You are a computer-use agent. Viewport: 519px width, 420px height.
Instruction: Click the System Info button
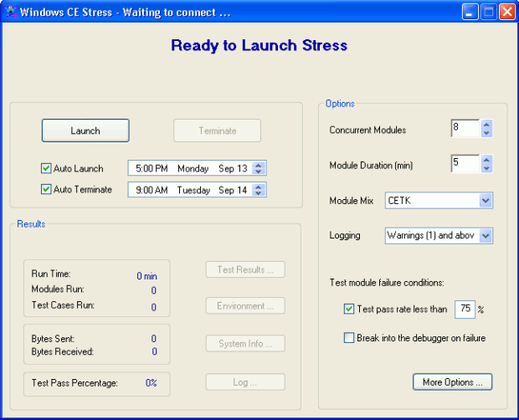245,343
